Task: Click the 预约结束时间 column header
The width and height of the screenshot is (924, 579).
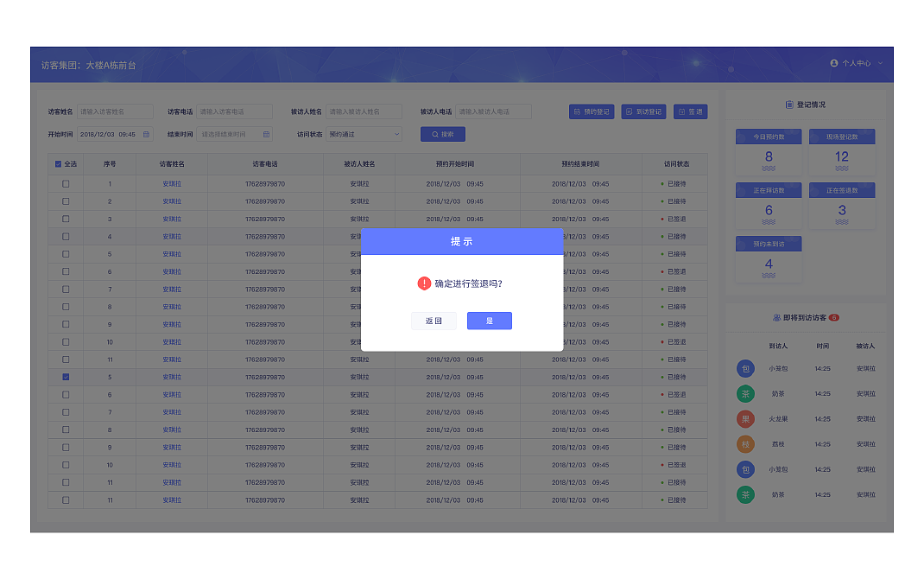Action: pos(580,164)
